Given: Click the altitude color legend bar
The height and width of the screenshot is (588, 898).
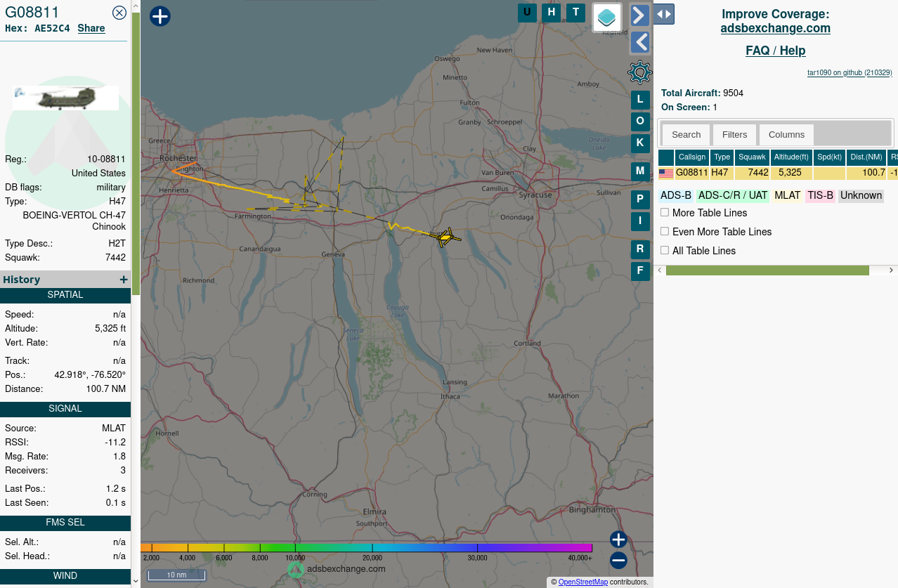Looking at the screenshot, I should pyautogui.click(x=366, y=547).
